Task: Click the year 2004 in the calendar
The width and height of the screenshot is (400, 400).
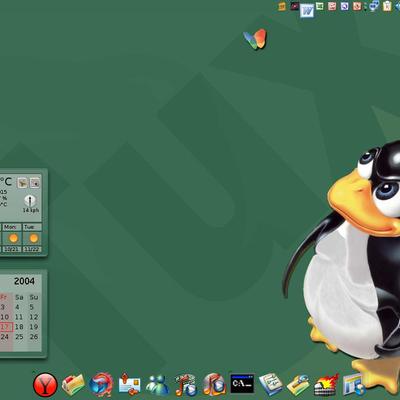Action: coord(24,281)
